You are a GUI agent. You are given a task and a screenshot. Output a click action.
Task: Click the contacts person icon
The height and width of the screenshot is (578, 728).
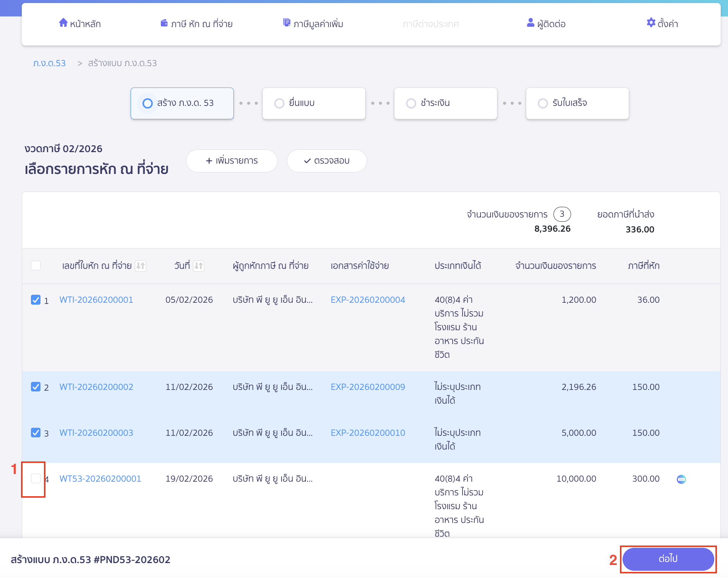point(530,23)
